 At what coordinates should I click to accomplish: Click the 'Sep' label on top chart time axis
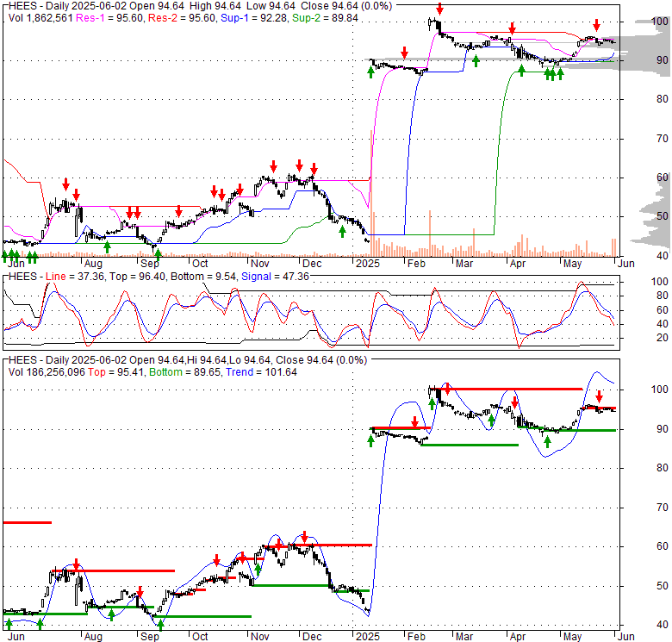pyautogui.click(x=149, y=264)
